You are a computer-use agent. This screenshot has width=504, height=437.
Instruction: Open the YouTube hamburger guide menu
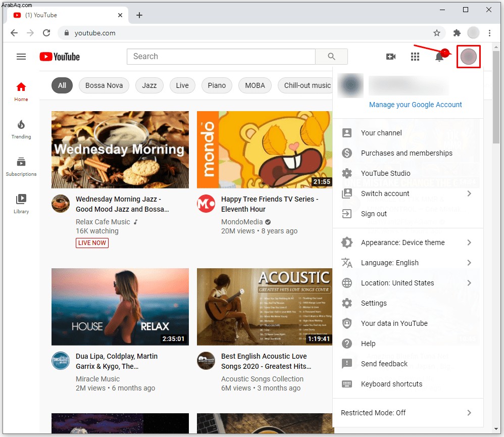pyautogui.click(x=21, y=57)
